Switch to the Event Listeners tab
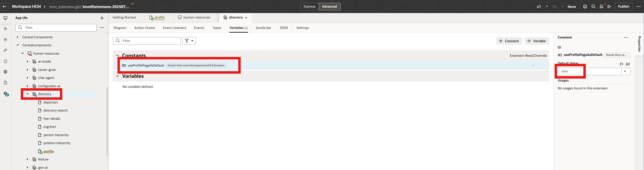The height and width of the screenshot is (170, 644). tap(175, 28)
